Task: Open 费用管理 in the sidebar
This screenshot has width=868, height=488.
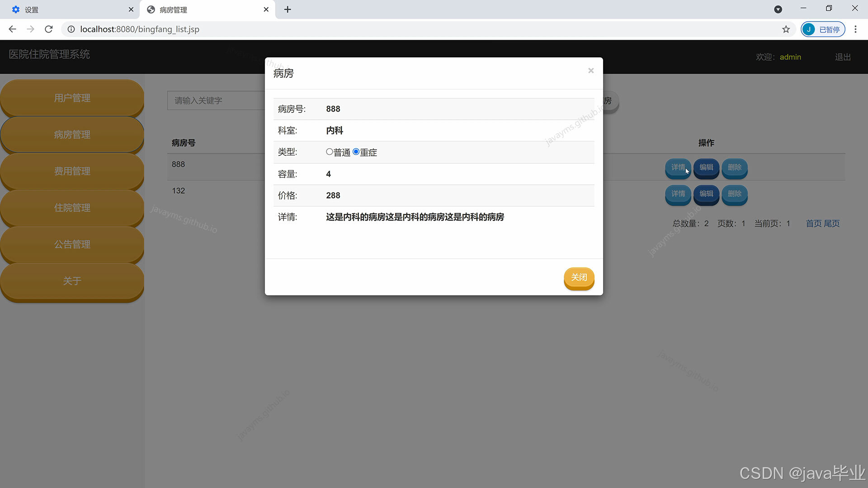Action: [x=72, y=171]
